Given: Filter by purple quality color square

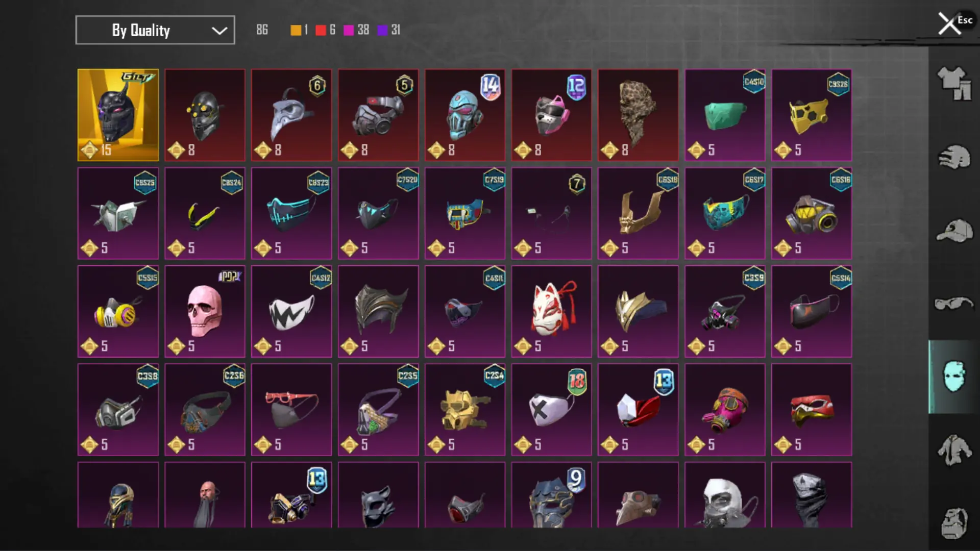Looking at the screenshot, I should (x=382, y=30).
